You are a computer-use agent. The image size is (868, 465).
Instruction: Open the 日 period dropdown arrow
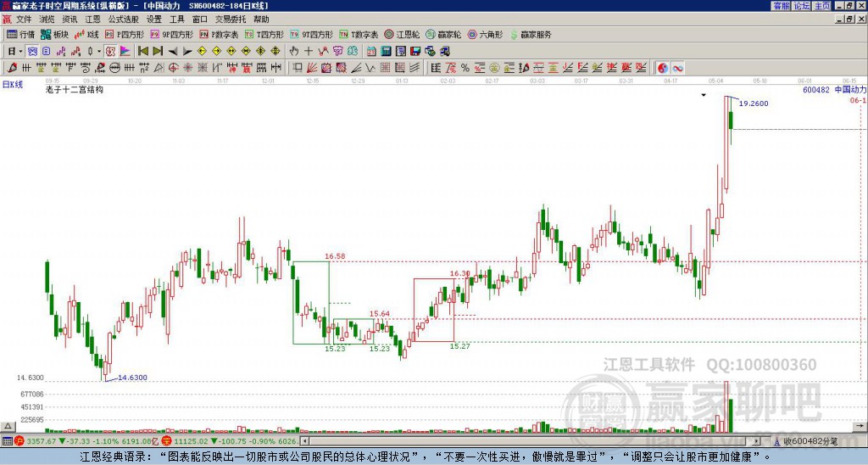[20, 52]
